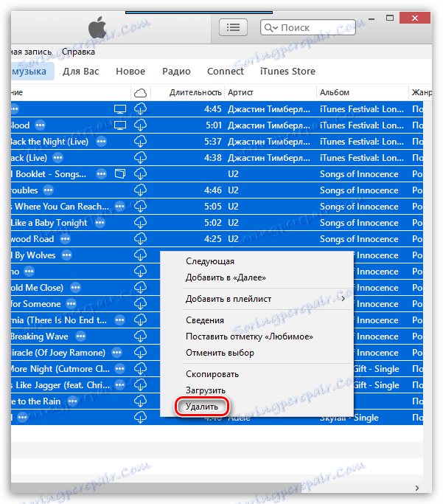The image size is (443, 504).
Task: Download the 4:46 U2 track from iCloud
Action: (x=140, y=190)
